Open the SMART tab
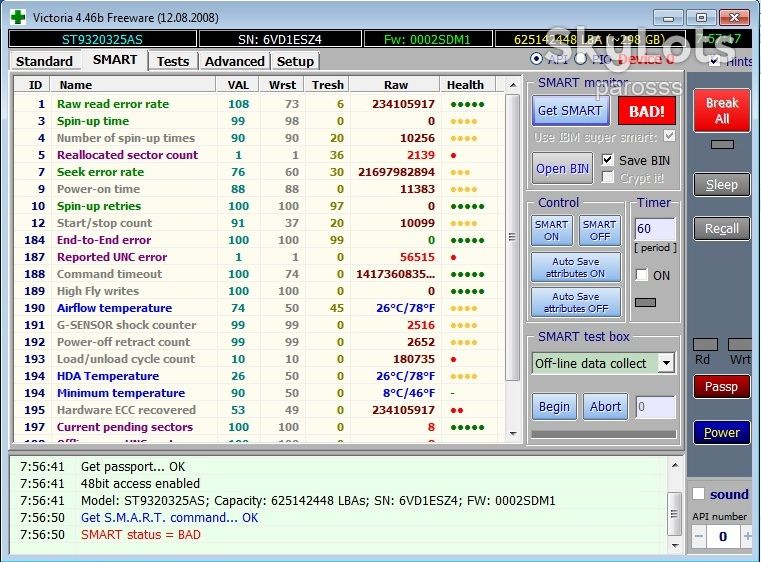This screenshot has width=761, height=562. pos(115,60)
